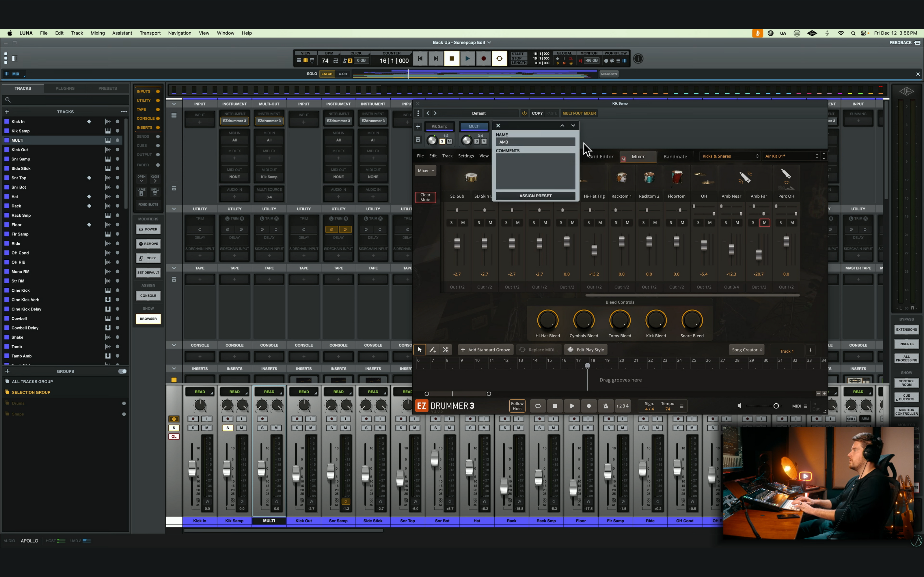Click the transport Record button
924x577 pixels.
pyautogui.click(x=483, y=59)
